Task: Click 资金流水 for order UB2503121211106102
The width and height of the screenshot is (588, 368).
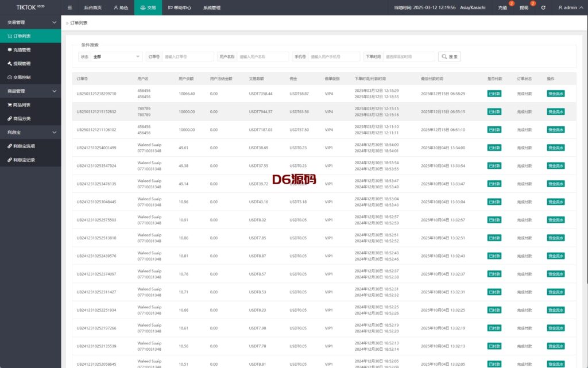Action: pyautogui.click(x=556, y=130)
